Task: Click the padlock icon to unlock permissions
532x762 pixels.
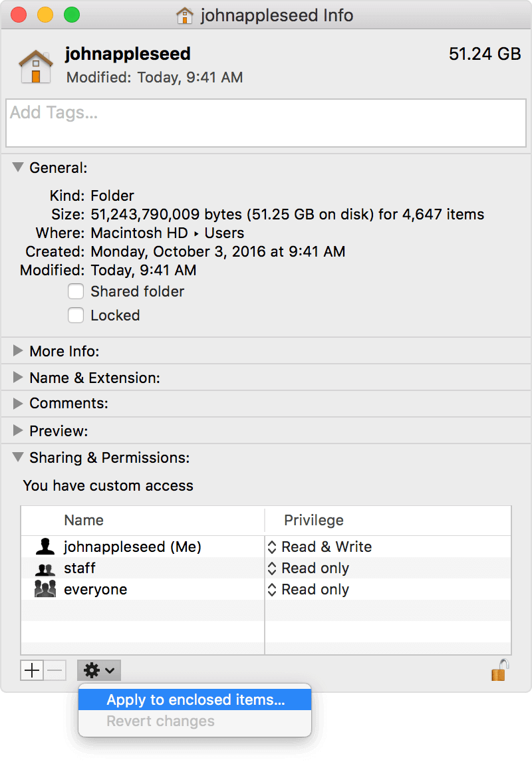Action: (499, 670)
